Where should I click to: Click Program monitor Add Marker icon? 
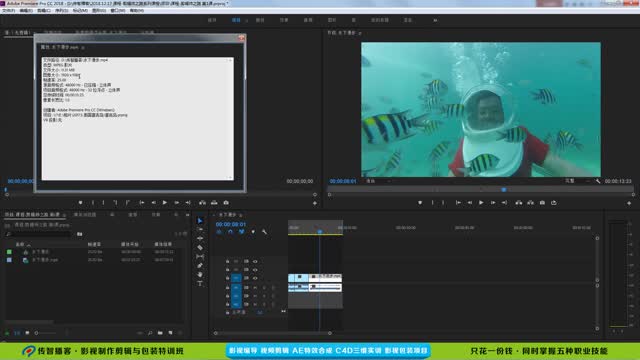[x=420, y=202]
